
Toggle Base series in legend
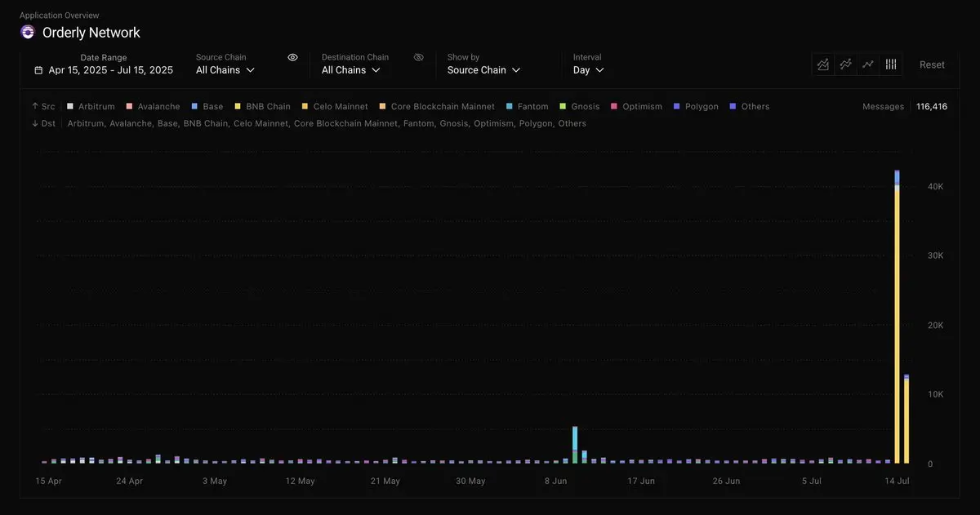pyautogui.click(x=207, y=106)
